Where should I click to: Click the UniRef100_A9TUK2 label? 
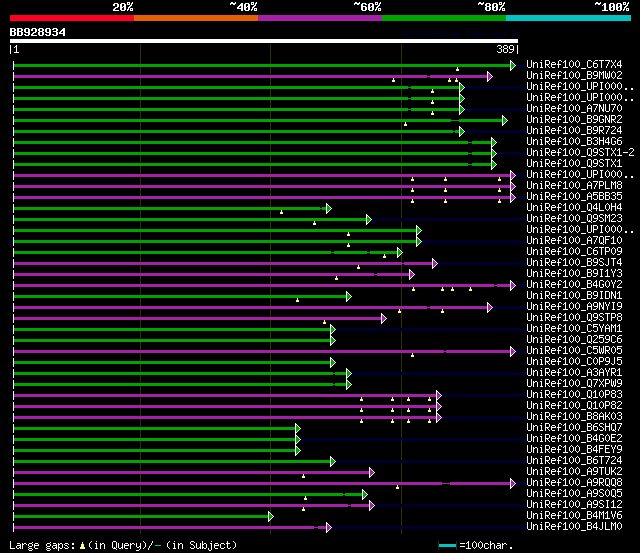click(x=574, y=472)
